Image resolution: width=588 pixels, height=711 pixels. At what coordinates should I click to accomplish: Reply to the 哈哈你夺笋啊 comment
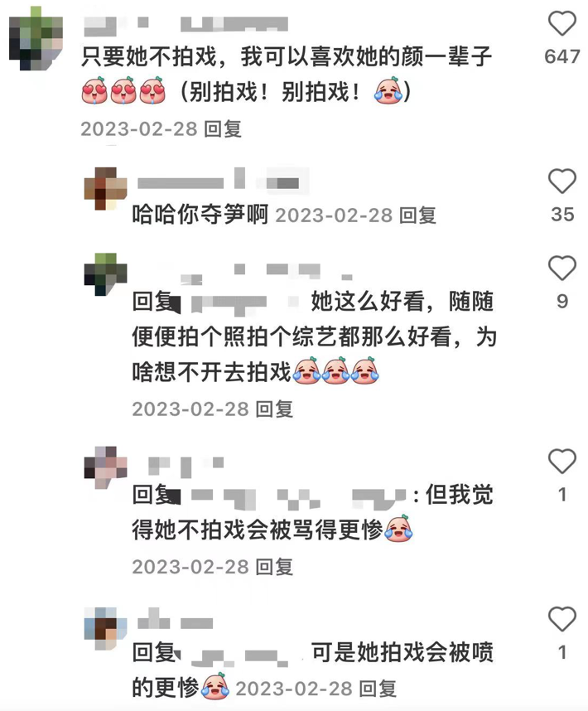point(417,215)
